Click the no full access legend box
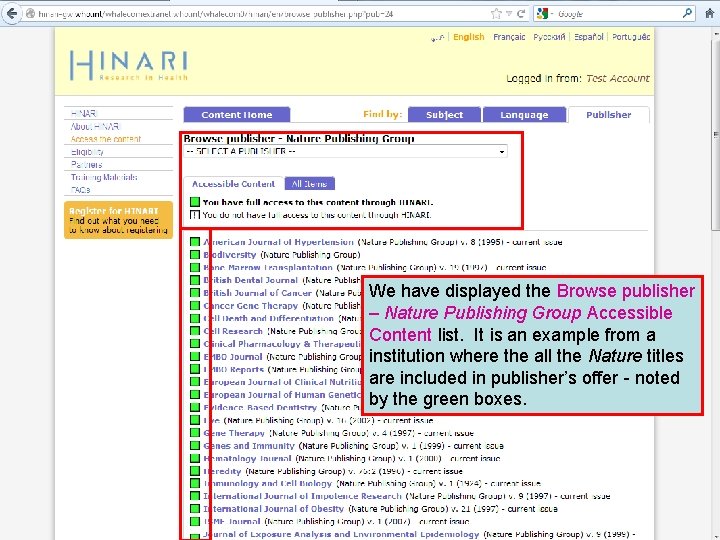Screen dimensions: 720x540 [195, 214]
